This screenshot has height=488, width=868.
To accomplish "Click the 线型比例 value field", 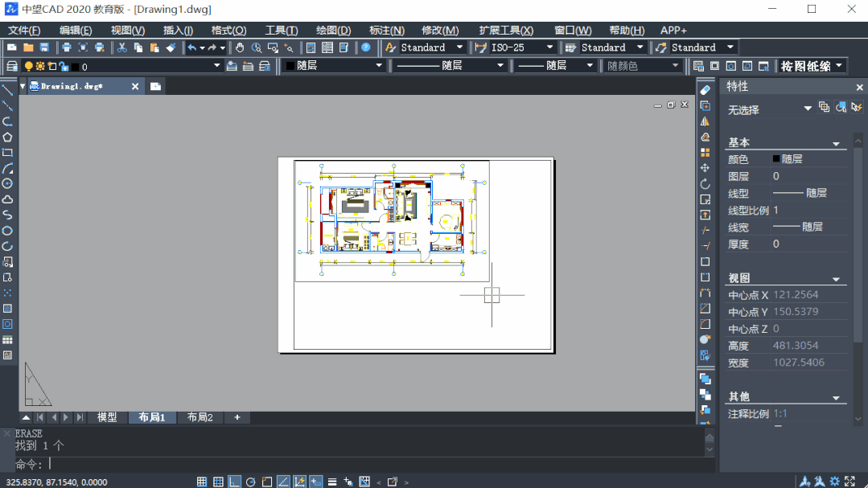I will [809, 211].
